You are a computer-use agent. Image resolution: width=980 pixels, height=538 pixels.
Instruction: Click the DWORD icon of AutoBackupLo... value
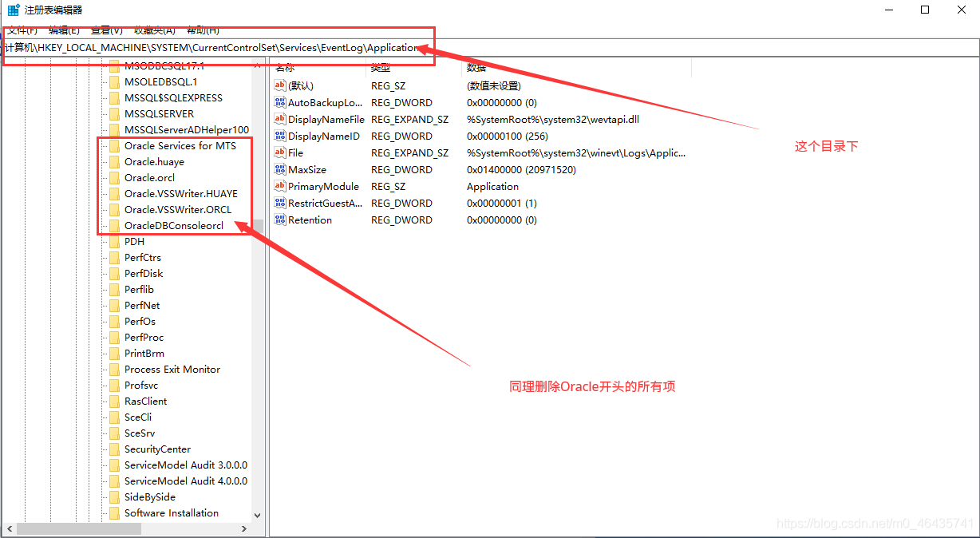click(x=279, y=102)
